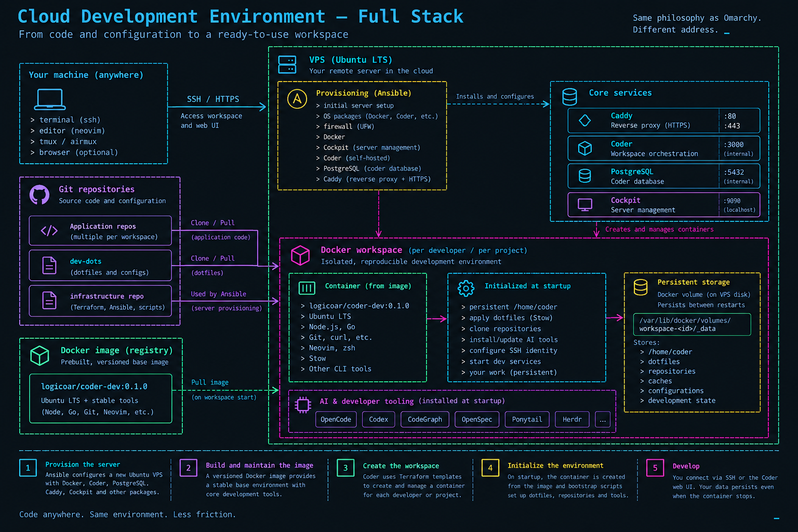Image resolution: width=798 pixels, height=532 pixels.
Task: Select the monitor icon in the Cockpit row
Action: pos(585,205)
